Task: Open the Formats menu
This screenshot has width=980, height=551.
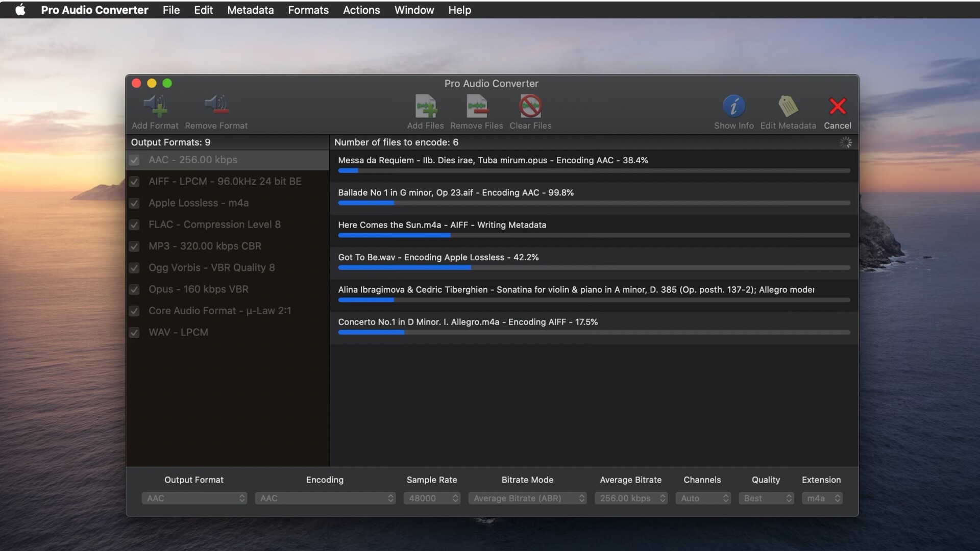Action: click(308, 10)
